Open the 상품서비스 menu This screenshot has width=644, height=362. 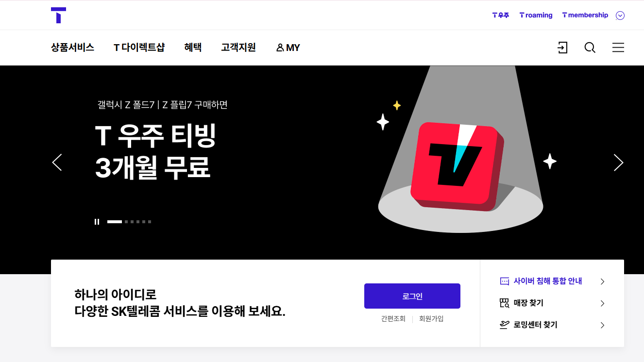[x=72, y=48]
